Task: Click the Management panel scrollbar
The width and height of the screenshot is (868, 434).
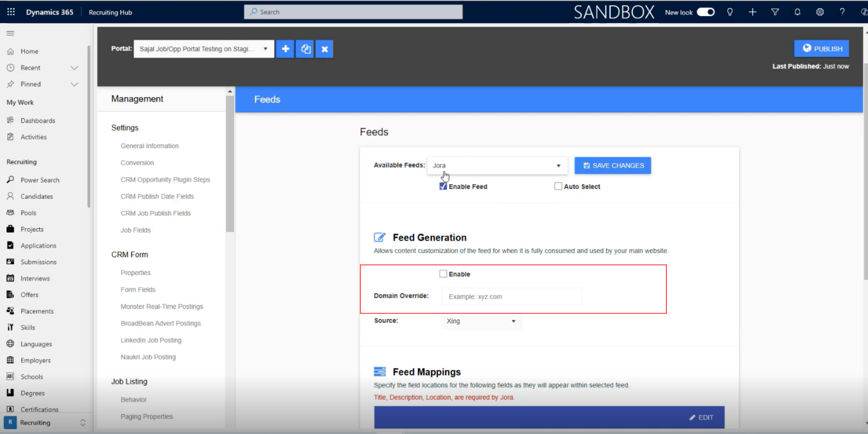Action: coord(230,163)
